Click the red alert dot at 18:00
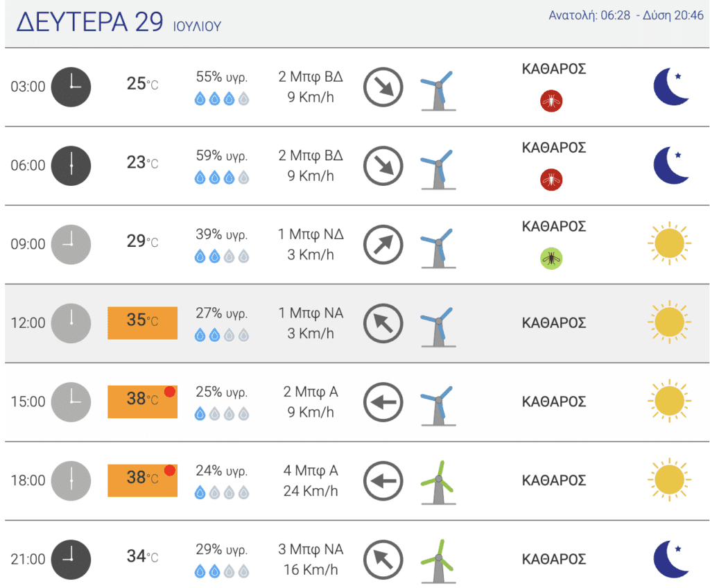The width and height of the screenshot is (710, 588). point(170,470)
